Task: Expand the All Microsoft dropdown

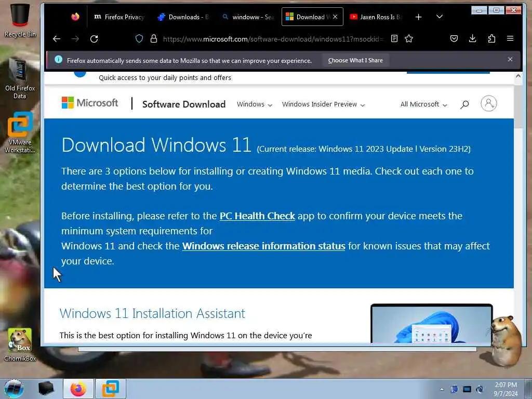Action: pos(423,104)
